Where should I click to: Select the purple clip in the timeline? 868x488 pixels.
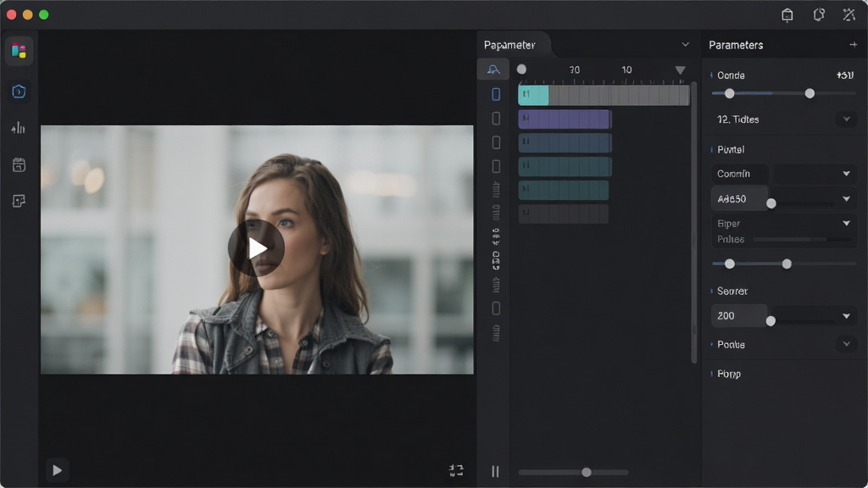[565, 119]
